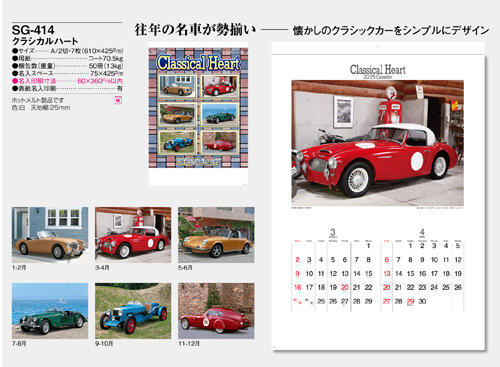Click the large red car photo on the calendar page
The height and width of the screenshot is (367, 500).
378,143
